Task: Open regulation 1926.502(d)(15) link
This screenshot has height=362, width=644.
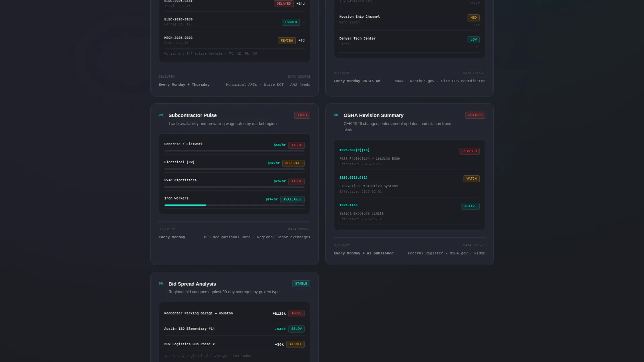Action: (x=354, y=150)
